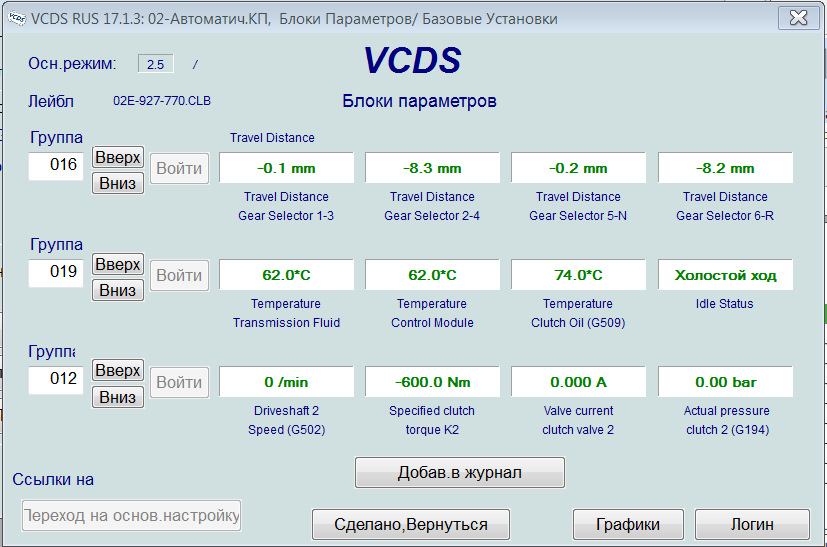Click the VCDS app icon in title bar
This screenshot has width=827, height=547.
17,18
